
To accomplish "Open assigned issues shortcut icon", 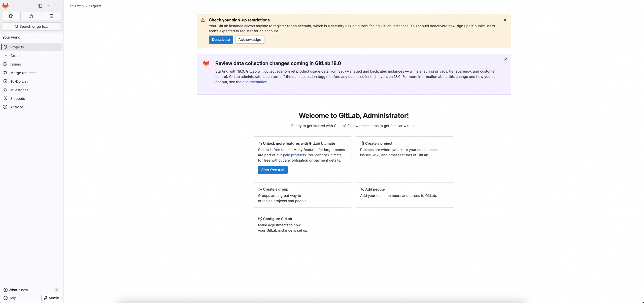I will [x=11, y=16].
